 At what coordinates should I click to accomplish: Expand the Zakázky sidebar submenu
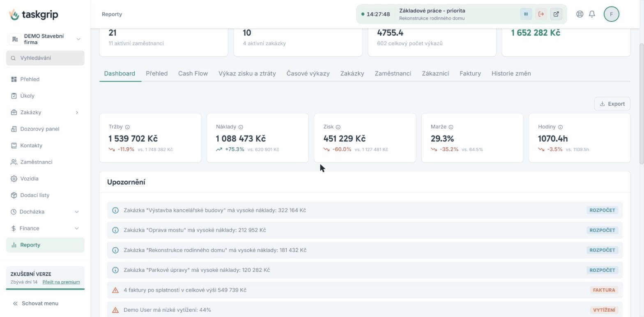(77, 112)
